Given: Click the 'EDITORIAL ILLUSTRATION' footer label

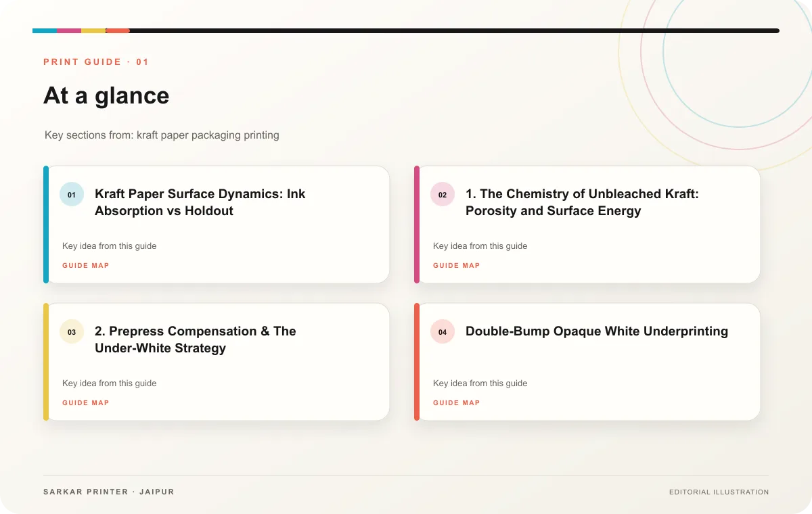Looking at the screenshot, I should [719, 492].
